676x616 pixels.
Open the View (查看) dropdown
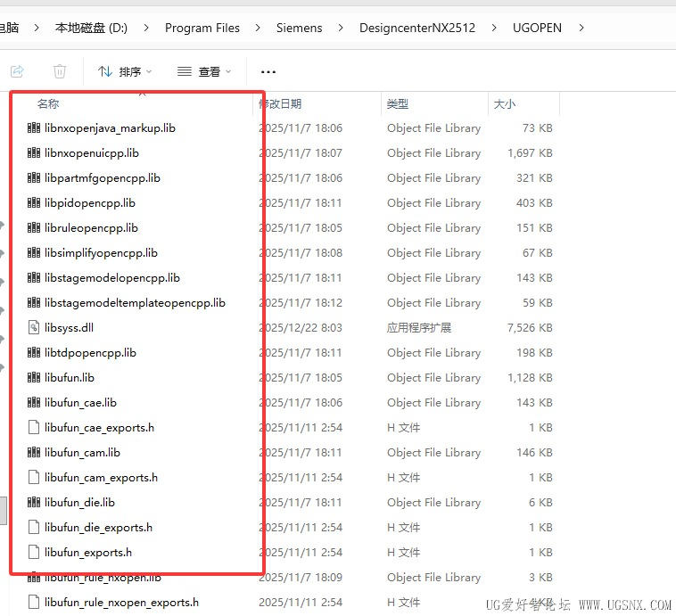(205, 71)
